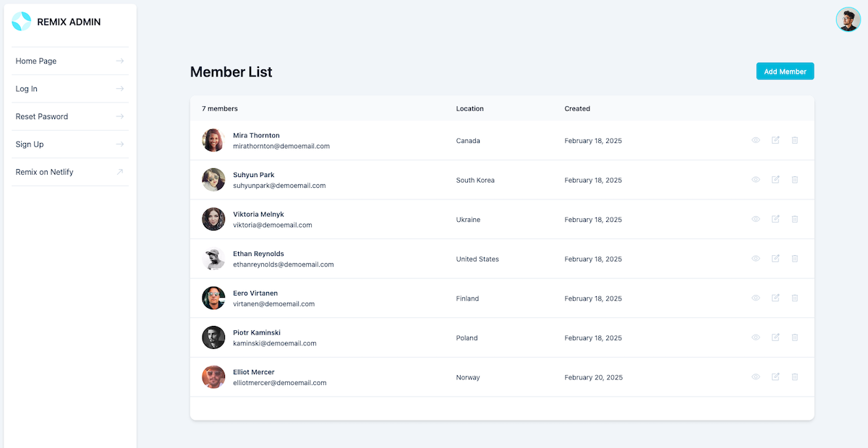Delete Ethan Reynolds' member entry
The height and width of the screenshot is (448, 868).
click(795, 259)
